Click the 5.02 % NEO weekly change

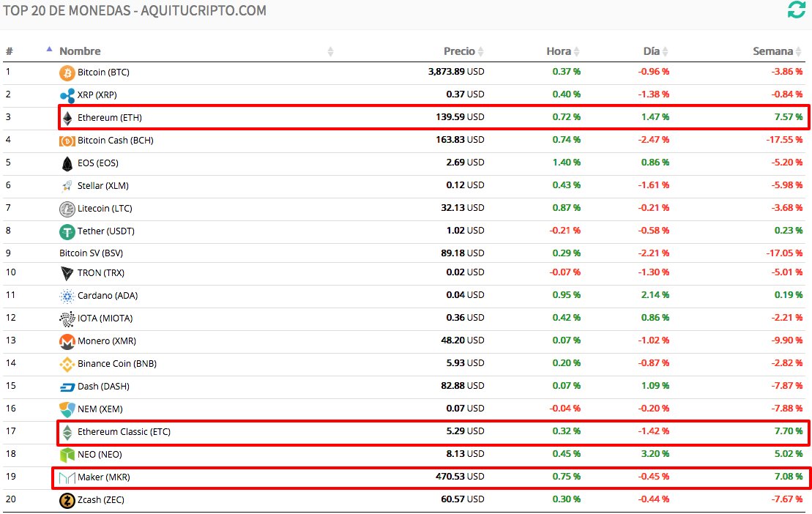(x=788, y=455)
